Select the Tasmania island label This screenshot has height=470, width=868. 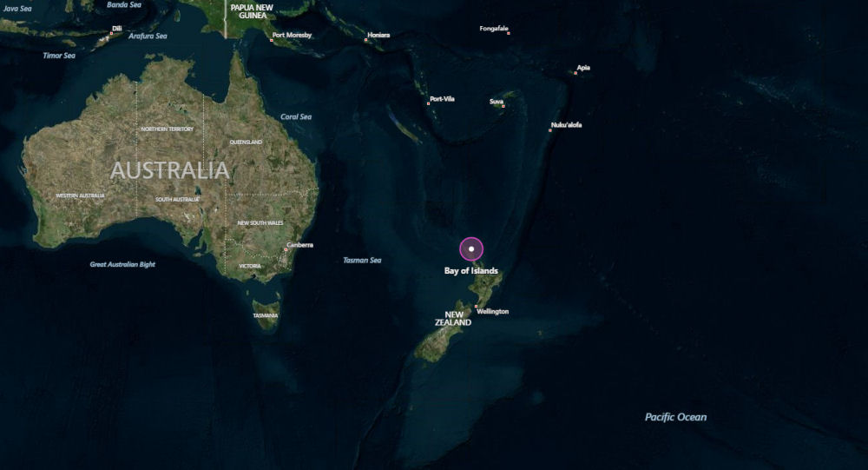266,315
